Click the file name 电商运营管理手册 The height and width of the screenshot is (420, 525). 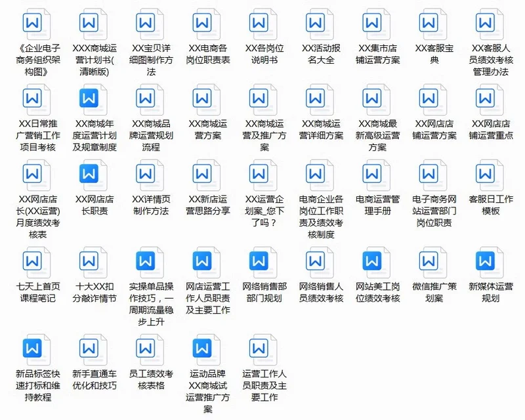(378, 205)
